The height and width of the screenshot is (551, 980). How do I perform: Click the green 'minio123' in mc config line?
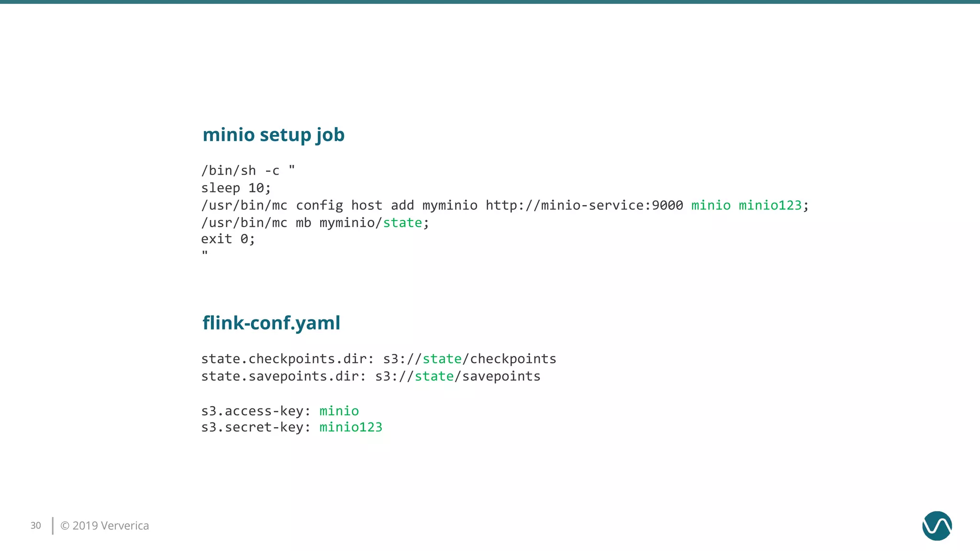click(770, 205)
